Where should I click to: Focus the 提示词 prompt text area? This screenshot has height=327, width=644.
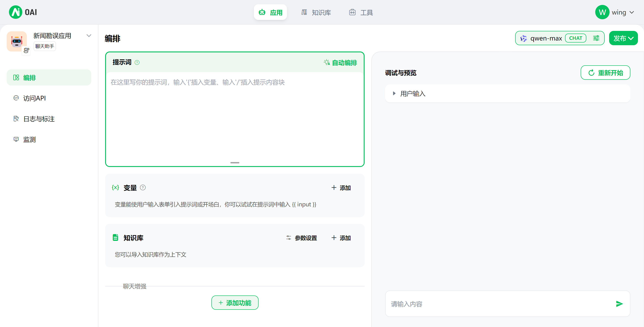point(235,116)
